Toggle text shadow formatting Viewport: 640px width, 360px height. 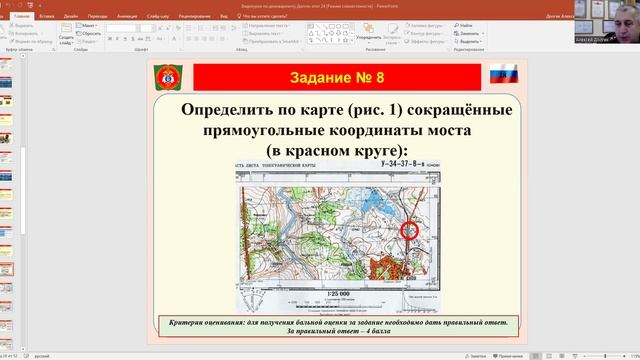pos(133,39)
